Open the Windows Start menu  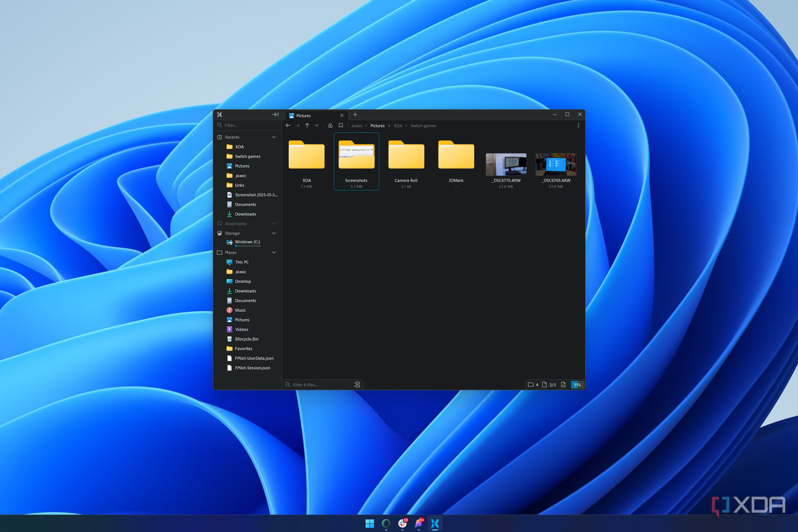(x=369, y=523)
